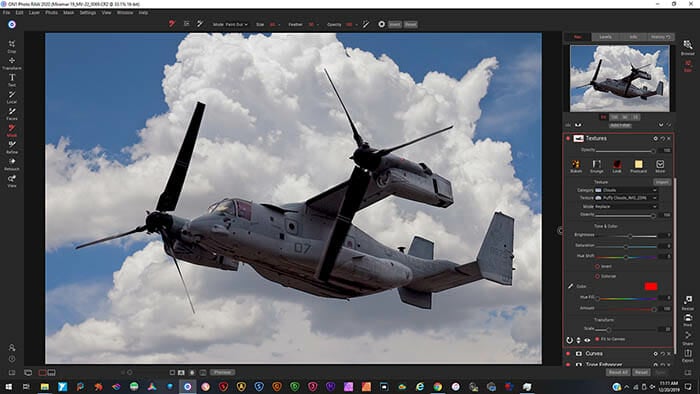The width and height of the screenshot is (700, 394).
Task: Toggle the texture visibility eye icon
Action: (587, 340)
